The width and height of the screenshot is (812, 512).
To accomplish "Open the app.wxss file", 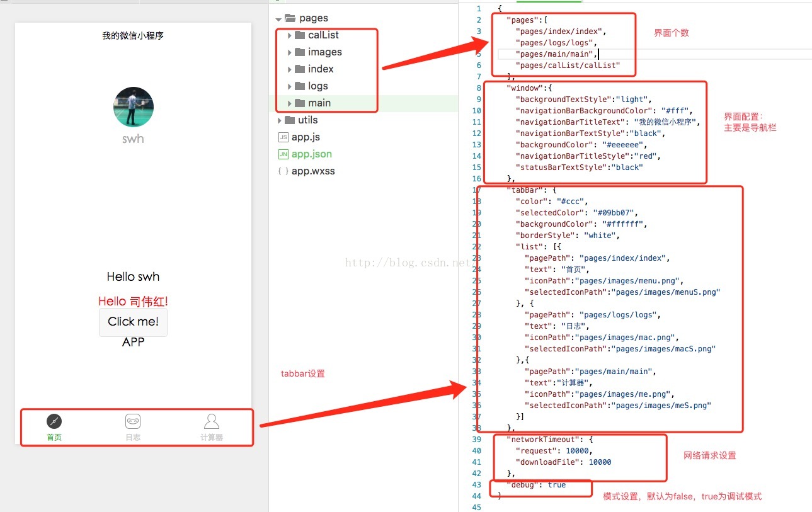I will pos(313,171).
